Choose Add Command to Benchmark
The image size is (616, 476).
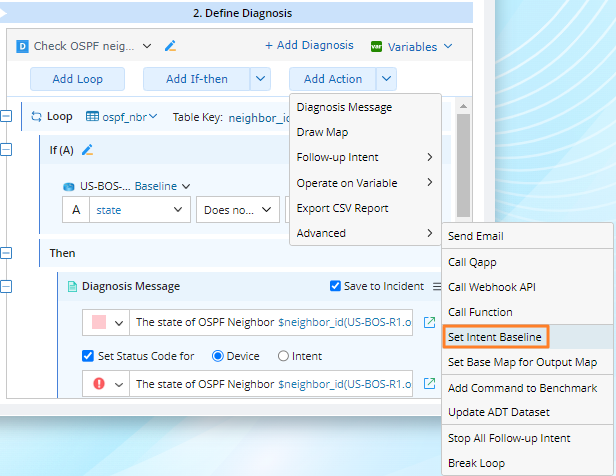(528, 388)
